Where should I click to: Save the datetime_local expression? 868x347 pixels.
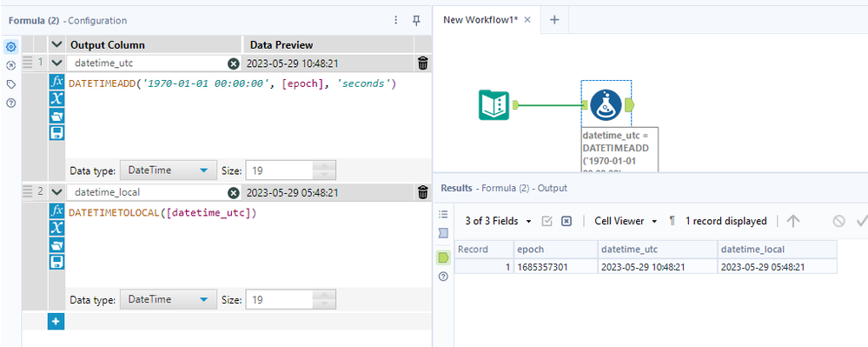tap(56, 262)
